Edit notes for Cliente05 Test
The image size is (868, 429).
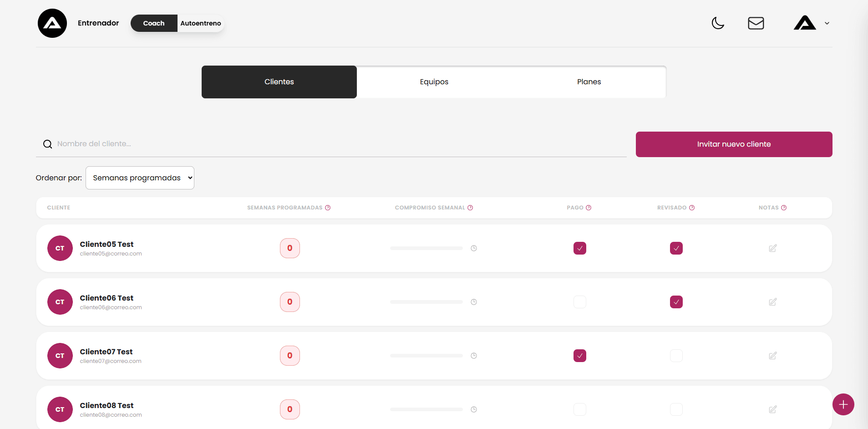click(x=772, y=248)
